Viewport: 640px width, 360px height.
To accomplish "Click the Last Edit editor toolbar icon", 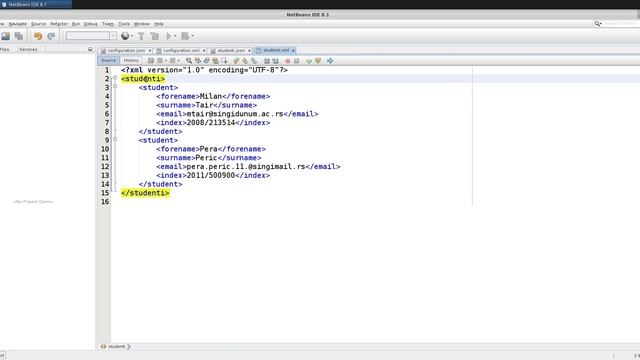I will click(x=151, y=61).
